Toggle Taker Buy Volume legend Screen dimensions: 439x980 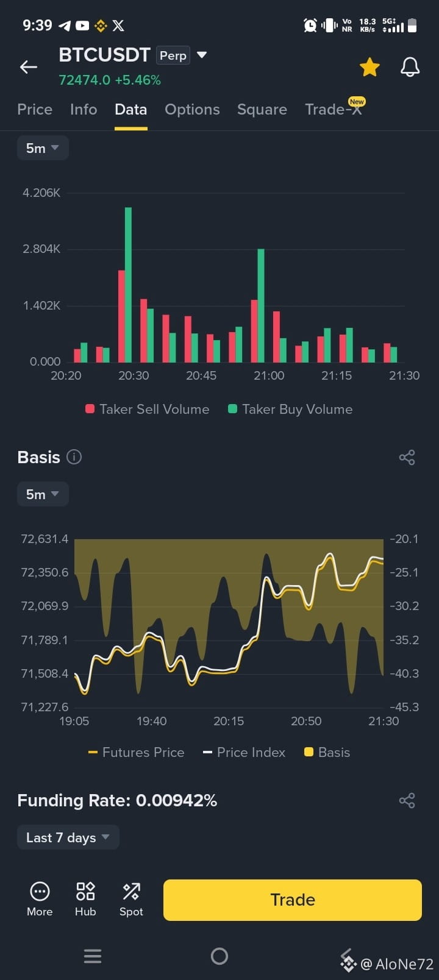pos(290,409)
